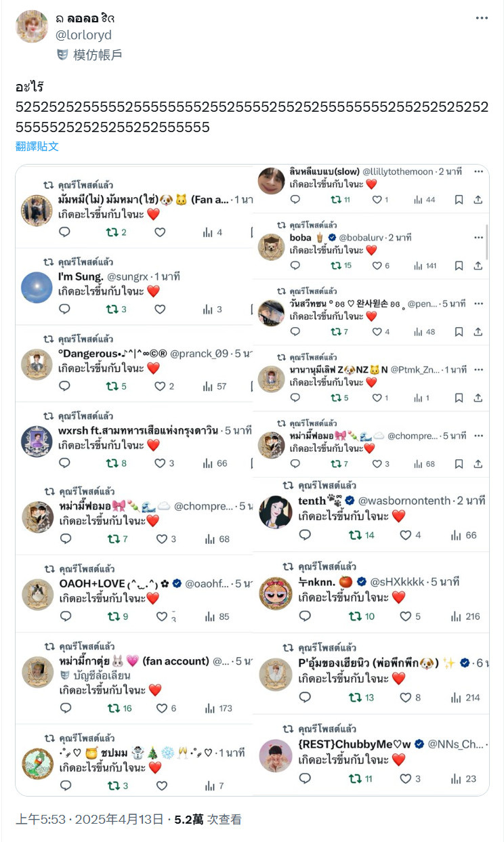Click the bookmark icon on boba post
The image size is (504, 842).
coord(459,266)
